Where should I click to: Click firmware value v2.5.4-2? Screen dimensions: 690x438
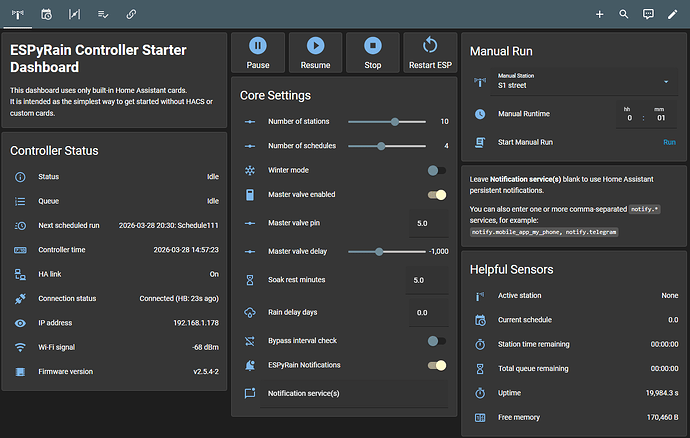[x=206, y=372]
